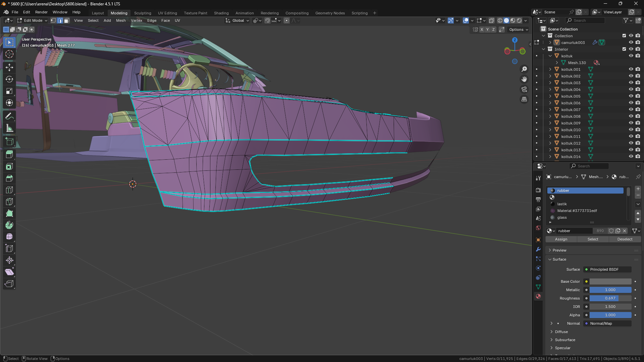Open the Modifiers wrench properties tab

click(538, 249)
